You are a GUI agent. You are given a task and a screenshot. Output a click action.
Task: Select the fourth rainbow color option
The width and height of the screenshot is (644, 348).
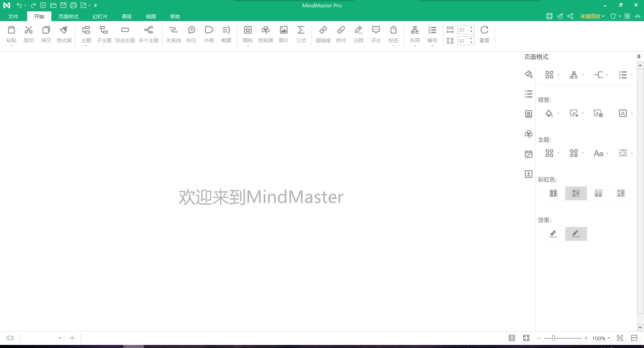tap(621, 193)
